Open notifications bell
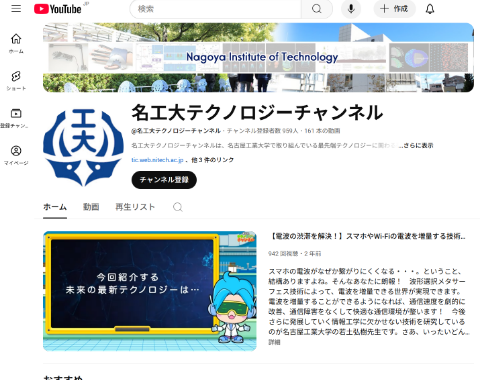The image size is (480, 380). click(430, 9)
